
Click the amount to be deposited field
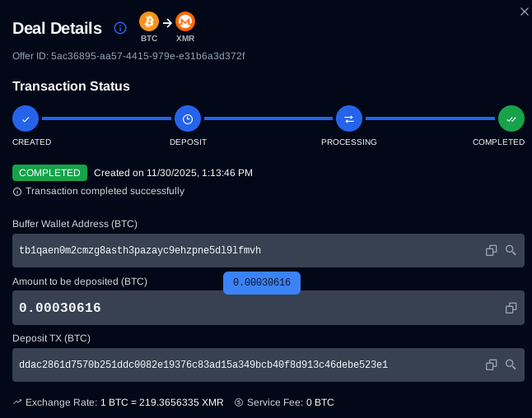click(x=247, y=308)
